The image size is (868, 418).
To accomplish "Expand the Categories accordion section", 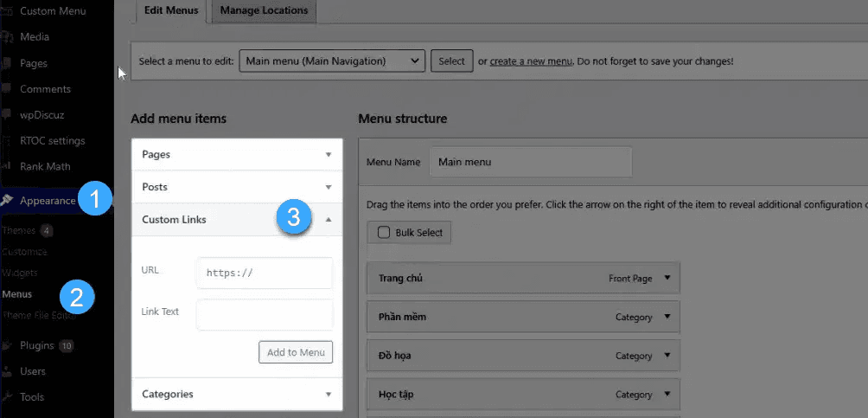I will (237, 394).
